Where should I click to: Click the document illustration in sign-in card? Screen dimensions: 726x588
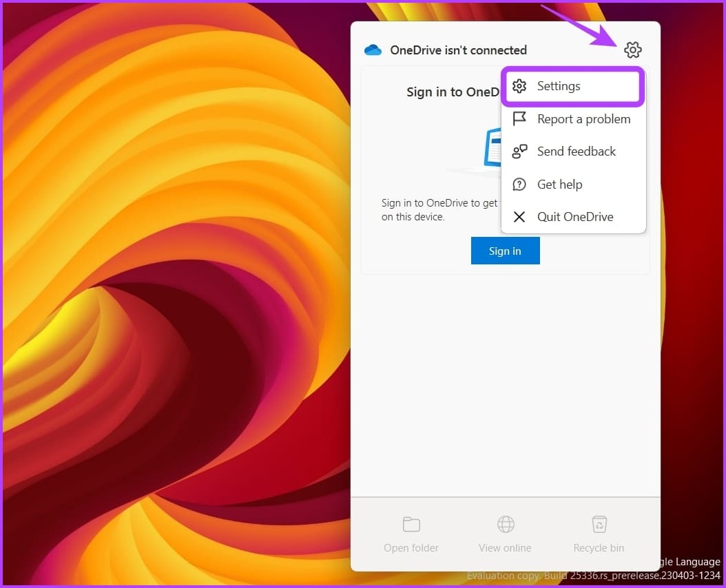492,148
